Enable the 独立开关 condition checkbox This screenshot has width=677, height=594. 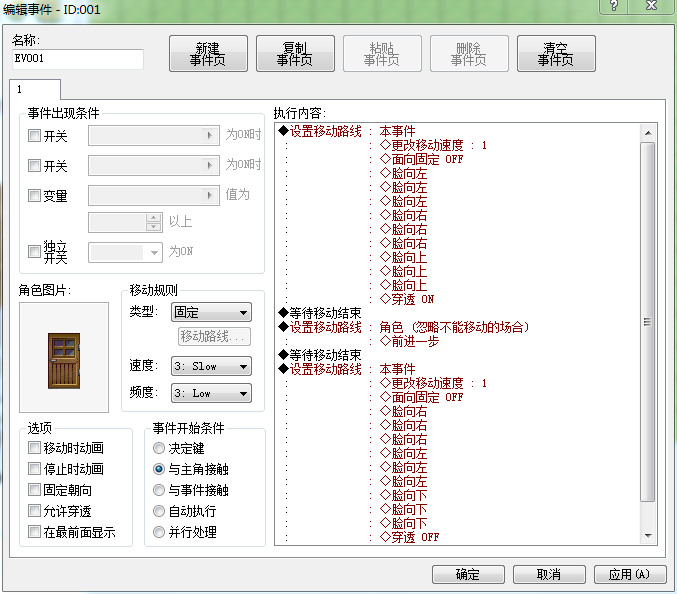(x=34, y=251)
